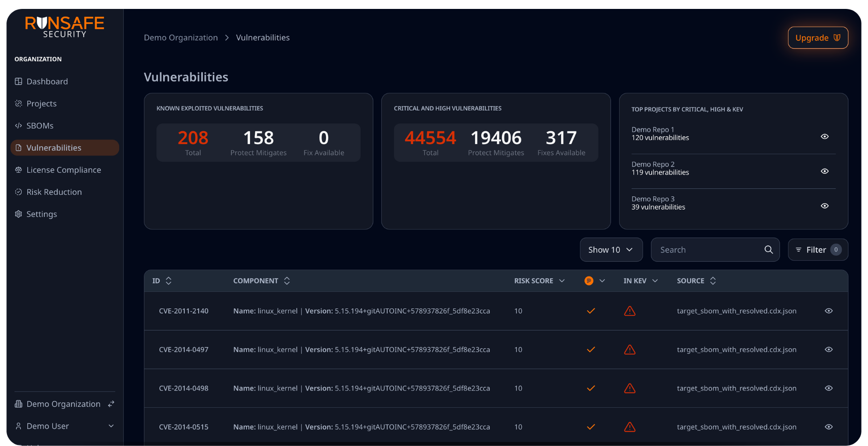Open the In KEV column chevron
This screenshot has width=868, height=446.
pos(655,281)
